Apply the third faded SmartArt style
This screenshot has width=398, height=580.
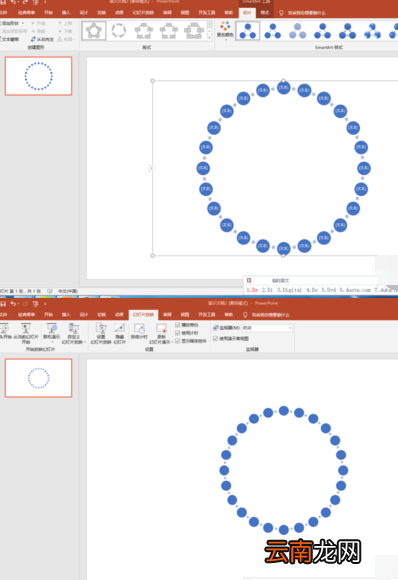(x=297, y=31)
